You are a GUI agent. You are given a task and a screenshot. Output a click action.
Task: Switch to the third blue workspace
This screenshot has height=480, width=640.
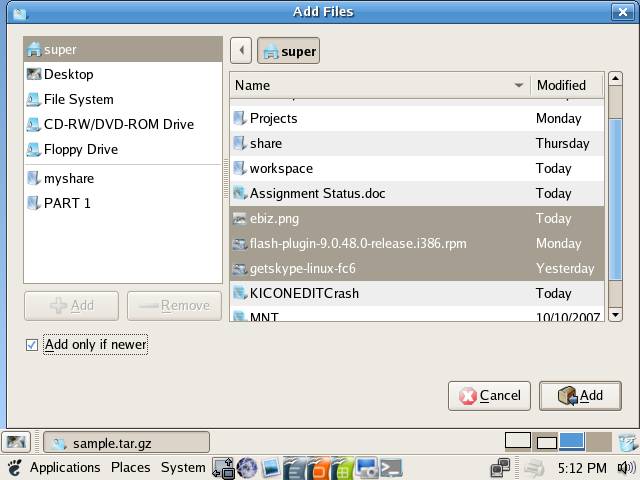pos(571,441)
